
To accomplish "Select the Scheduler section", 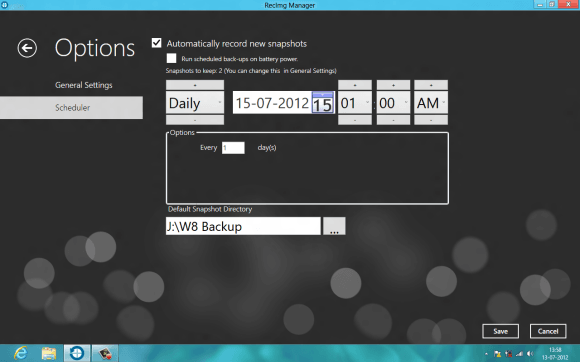I will click(x=71, y=108).
